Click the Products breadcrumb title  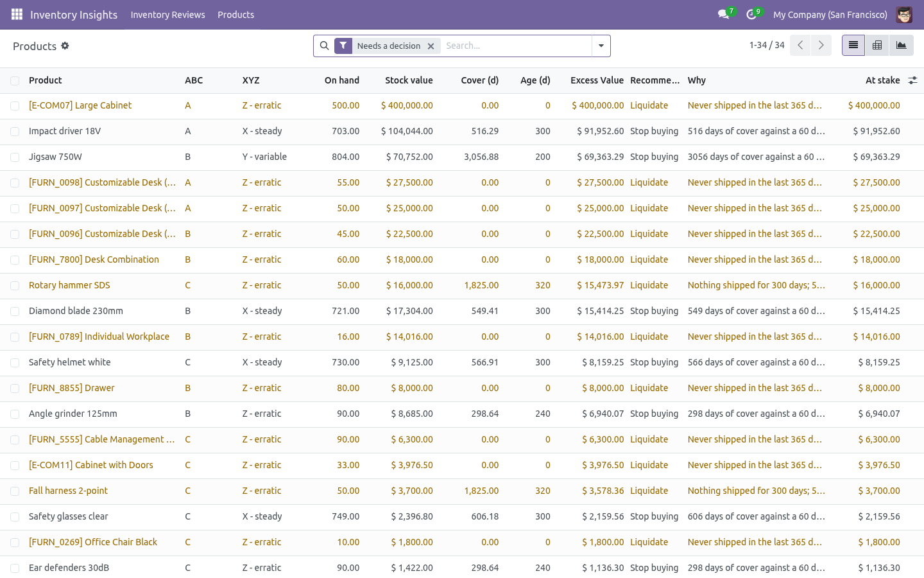[x=35, y=46]
